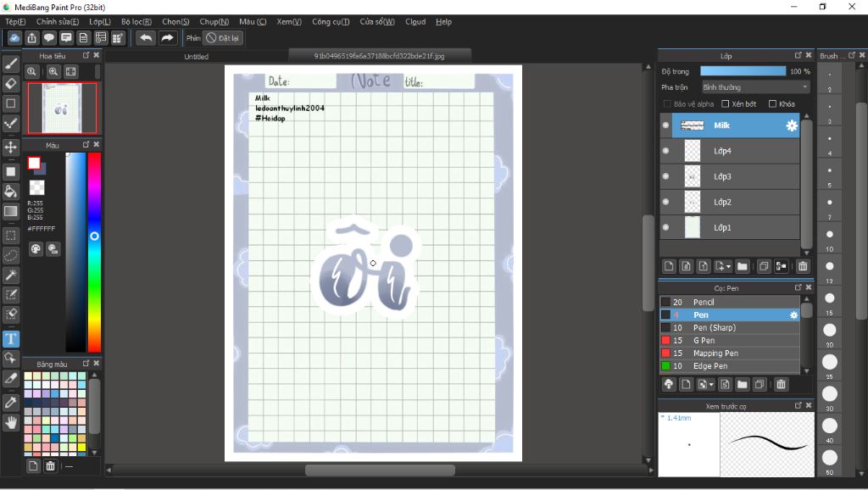This screenshot has height=490, width=868.
Task: Zoom in on the Navigator panel
Action: [x=53, y=71]
